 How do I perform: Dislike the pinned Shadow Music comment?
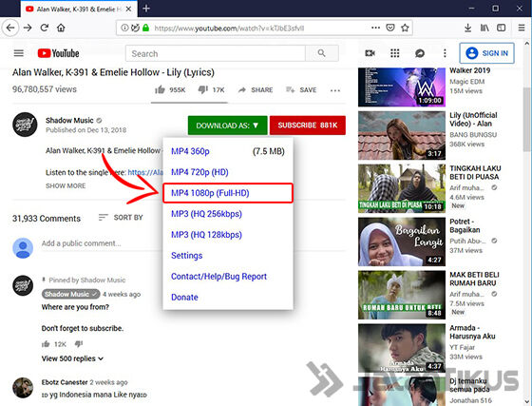(79, 344)
